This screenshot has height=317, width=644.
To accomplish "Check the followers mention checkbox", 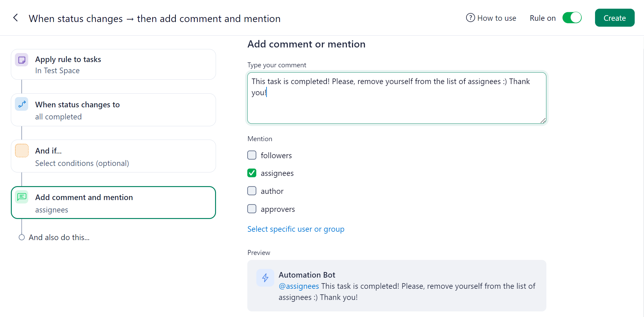I will click(252, 155).
